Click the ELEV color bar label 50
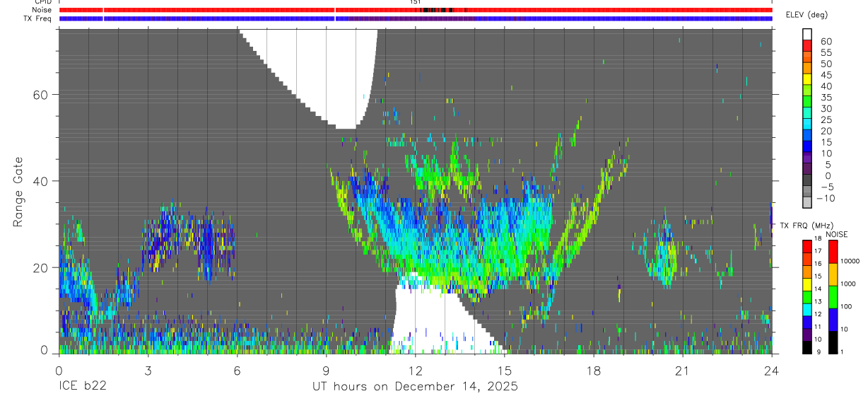Image resolution: width=868 pixels, height=401 pixels. [x=826, y=64]
